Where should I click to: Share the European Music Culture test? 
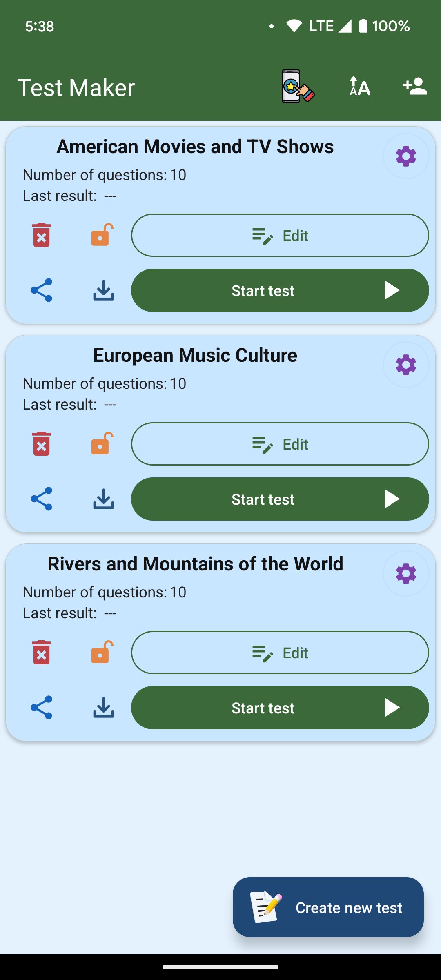pyautogui.click(x=41, y=499)
